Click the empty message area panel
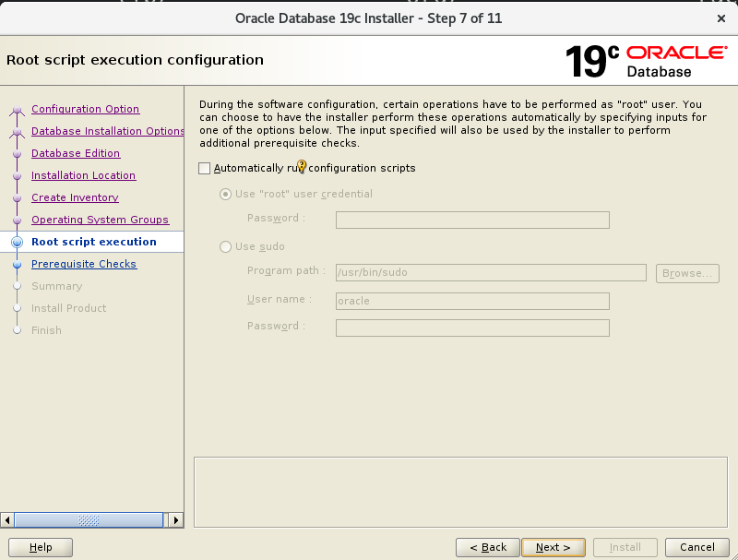738x560 pixels. pos(460,493)
